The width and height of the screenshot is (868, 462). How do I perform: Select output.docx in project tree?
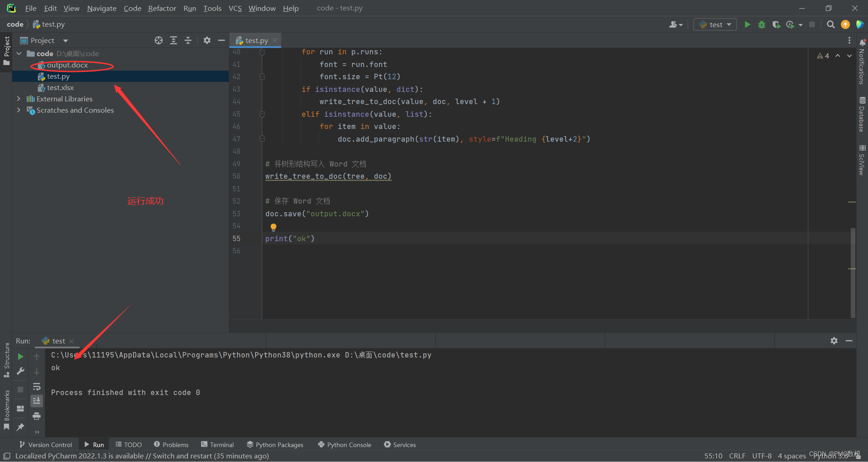(x=67, y=65)
